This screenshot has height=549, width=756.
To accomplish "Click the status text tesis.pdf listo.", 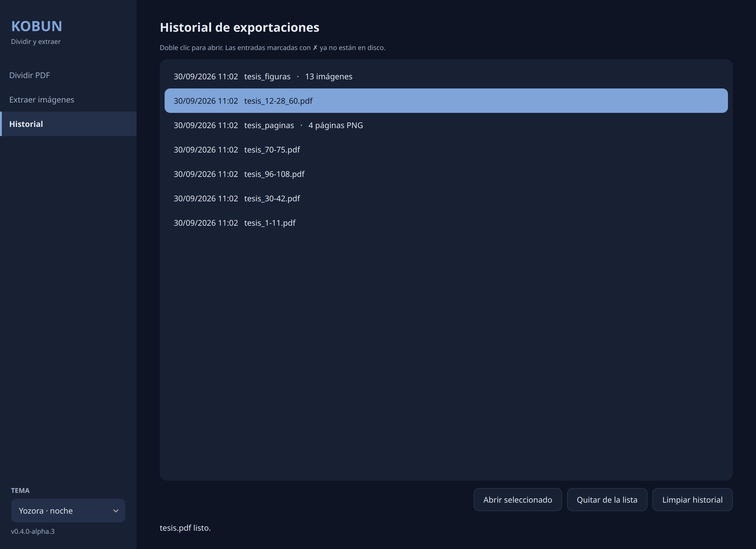I will click(x=185, y=528).
